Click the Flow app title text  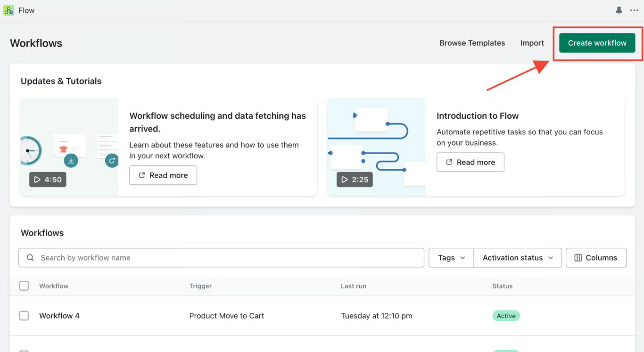[26, 10]
